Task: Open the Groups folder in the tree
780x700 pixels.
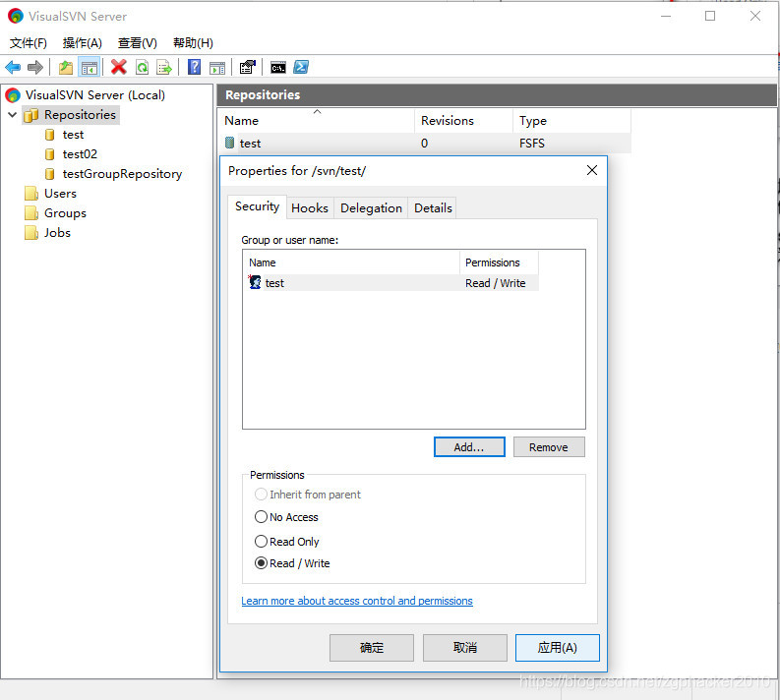Action: [x=65, y=213]
